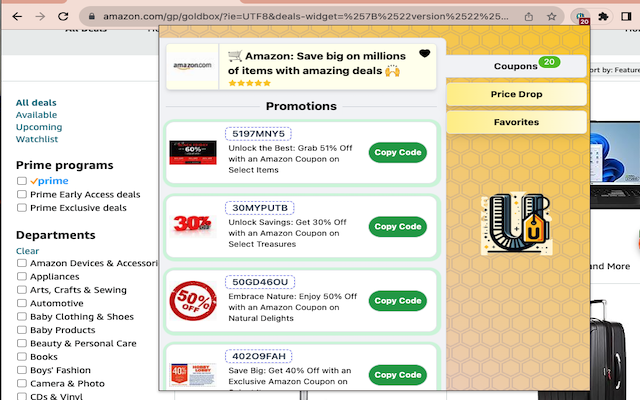This screenshot has height=400, width=640.
Task: Check the Books department
Action: point(22,357)
